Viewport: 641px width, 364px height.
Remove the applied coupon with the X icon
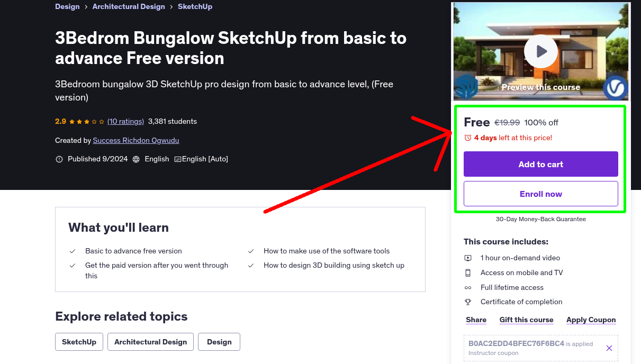(609, 348)
